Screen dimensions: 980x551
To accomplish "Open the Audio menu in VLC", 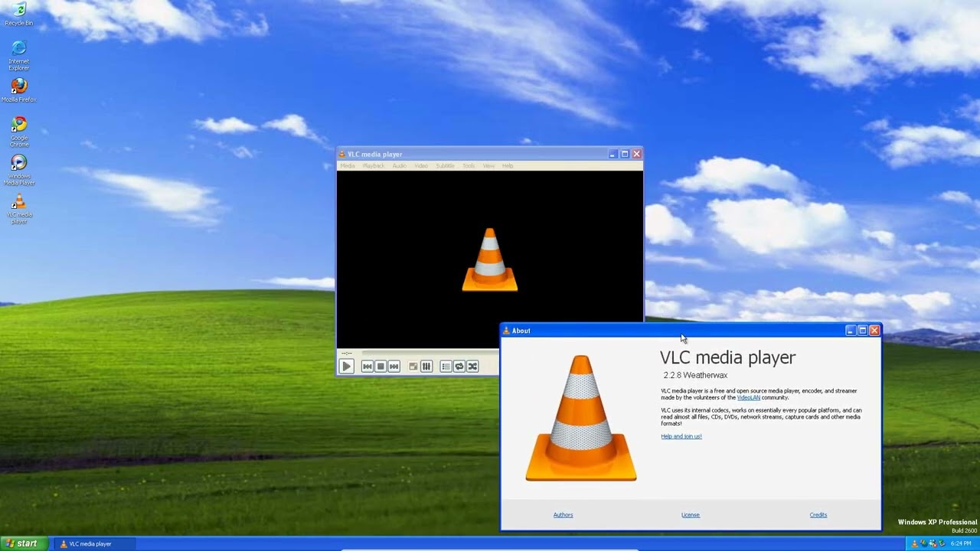I will 400,166.
